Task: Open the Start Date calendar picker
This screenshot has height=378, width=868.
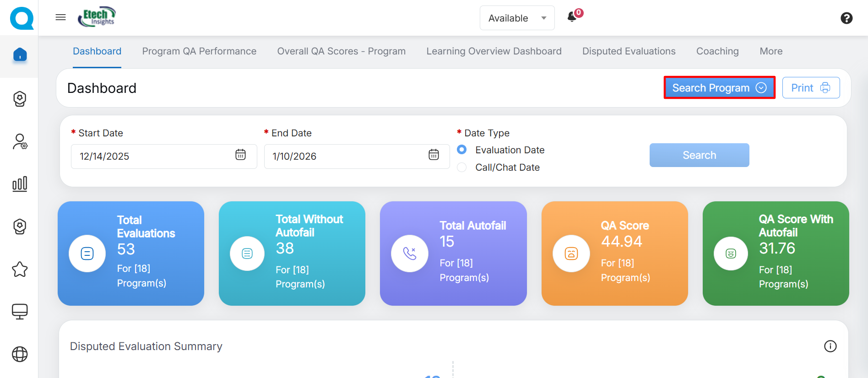Action: coord(240,155)
